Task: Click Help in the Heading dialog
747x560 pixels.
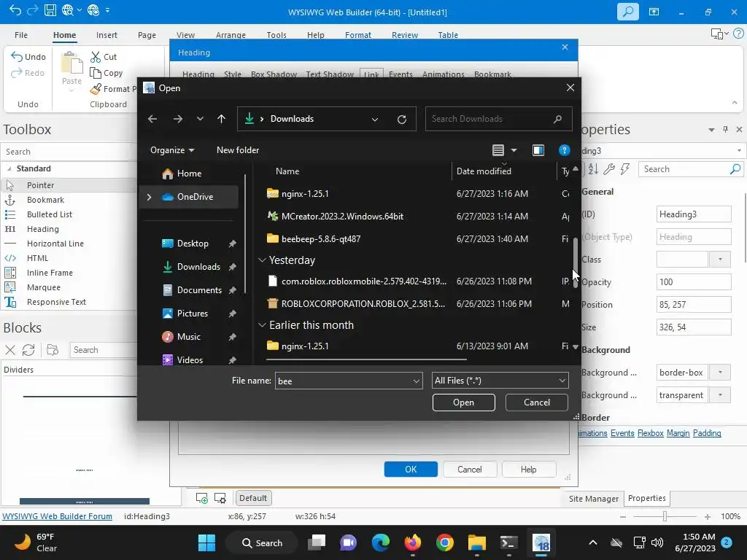Action: pos(528,469)
